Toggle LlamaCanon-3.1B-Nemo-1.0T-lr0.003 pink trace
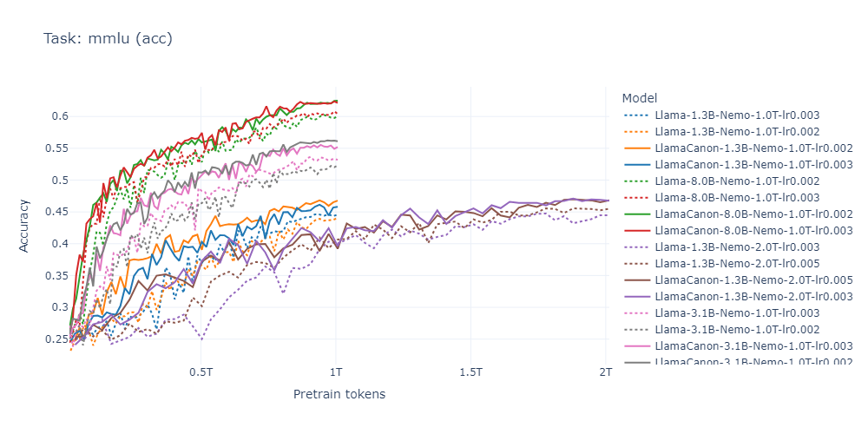Screen dimensions: 868x434 coord(737,345)
